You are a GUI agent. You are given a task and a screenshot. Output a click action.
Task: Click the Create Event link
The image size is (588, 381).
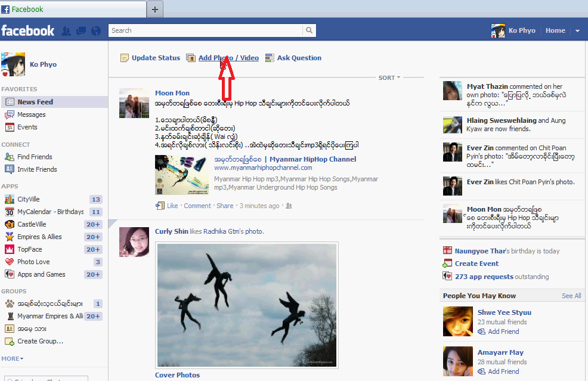pyautogui.click(x=476, y=264)
